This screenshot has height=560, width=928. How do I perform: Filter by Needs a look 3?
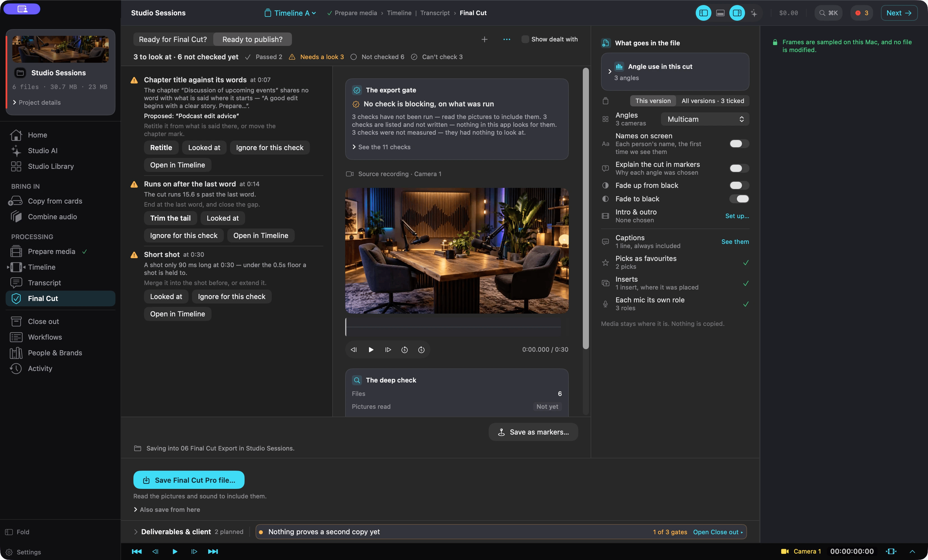(x=316, y=57)
